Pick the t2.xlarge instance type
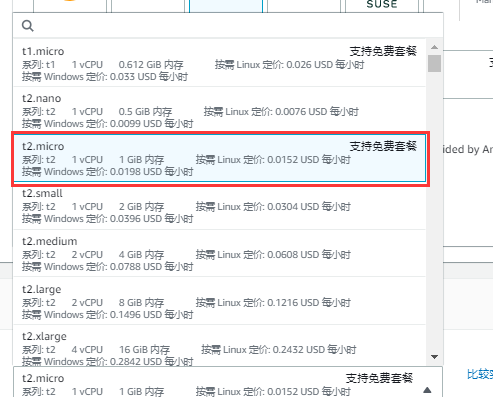Image resolution: width=493 pixels, height=397 pixels. [220, 346]
